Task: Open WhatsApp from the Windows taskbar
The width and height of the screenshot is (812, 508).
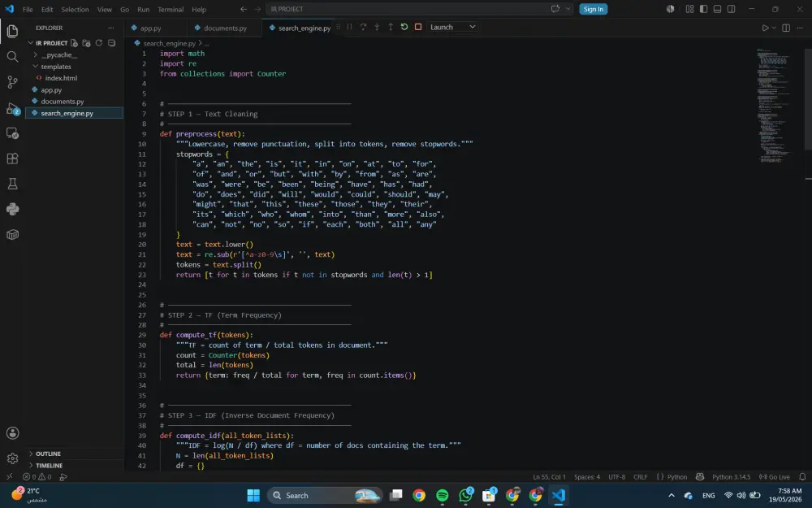Action: point(465,496)
